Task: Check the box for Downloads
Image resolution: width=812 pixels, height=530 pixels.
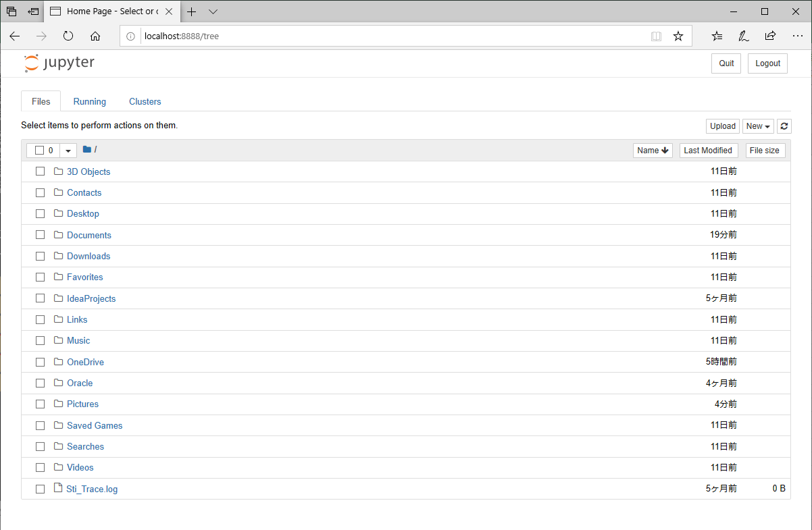Action: coord(40,256)
